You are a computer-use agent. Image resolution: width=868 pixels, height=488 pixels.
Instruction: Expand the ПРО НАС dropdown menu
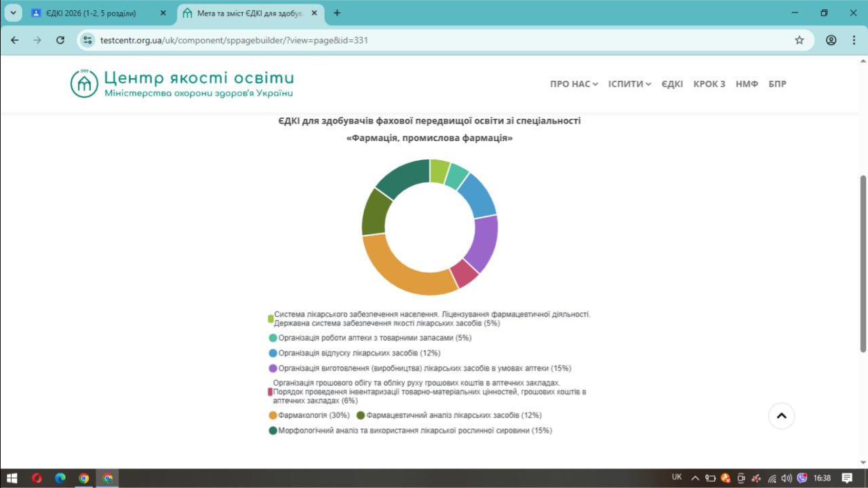574,84
